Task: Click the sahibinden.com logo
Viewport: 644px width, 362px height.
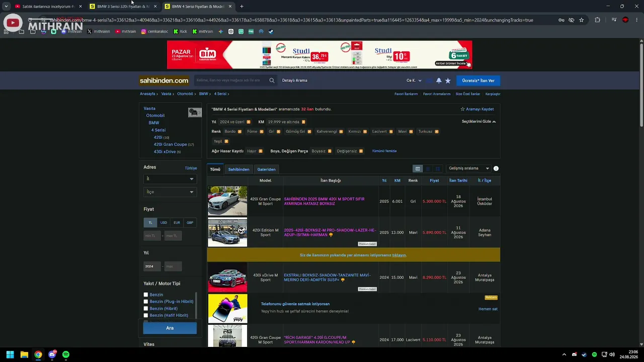Action: point(164,80)
